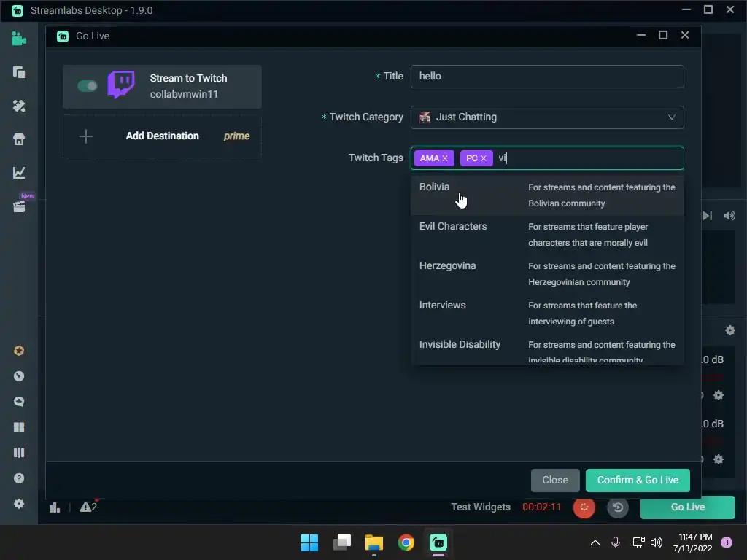
Task: Open the Highlighter icon marked New
Action: [19, 206]
